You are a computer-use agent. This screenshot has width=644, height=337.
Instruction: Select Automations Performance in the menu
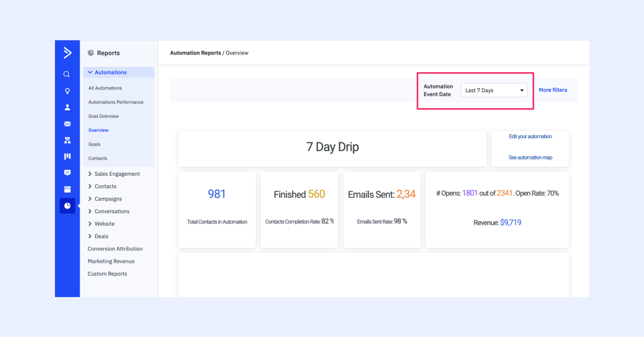click(116, 102)
